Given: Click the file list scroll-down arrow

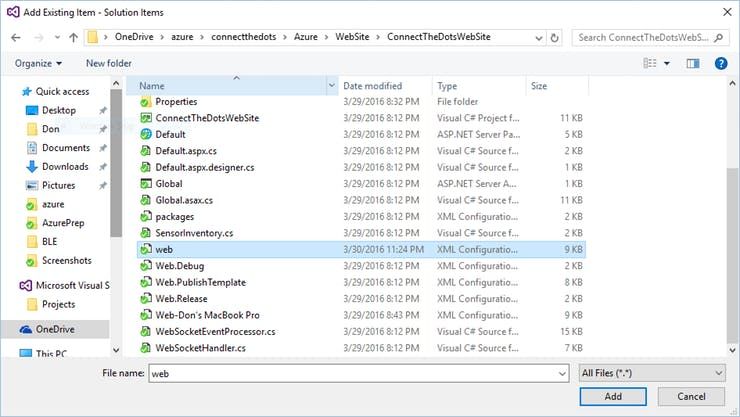Looking at the screenshot, I should (732, 350).
